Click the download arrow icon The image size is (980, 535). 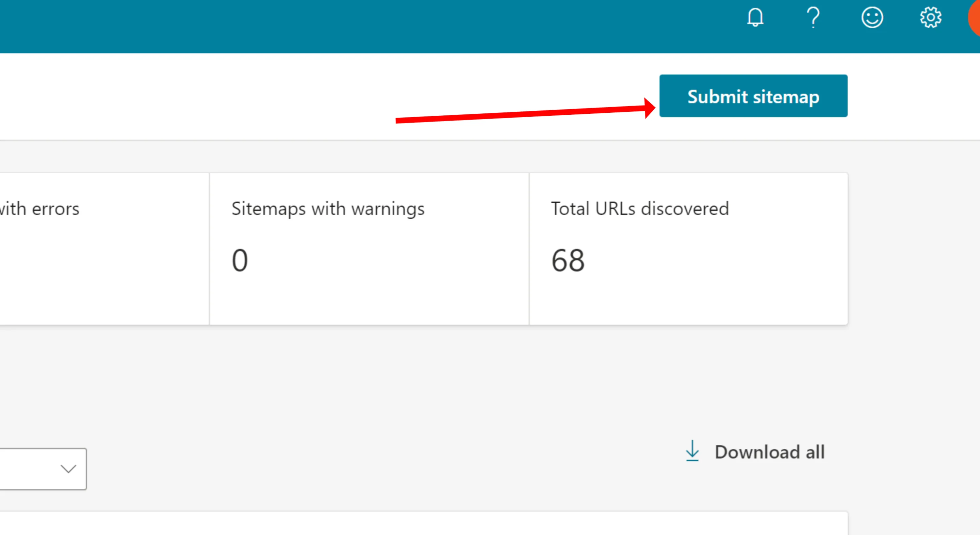pos(692,451)
